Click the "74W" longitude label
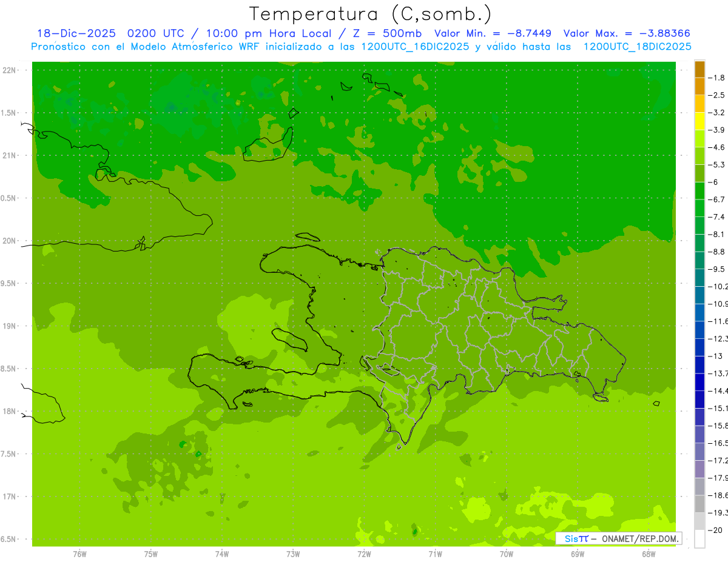This screenshot has height=562, width=728. (x=221, y=554)
